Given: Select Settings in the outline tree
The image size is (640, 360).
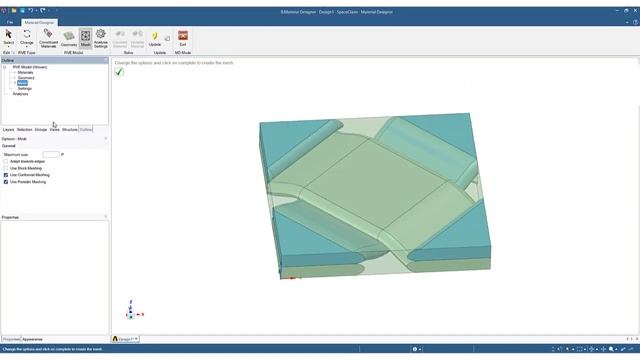Looking at the screenshot, I should 24,89.
